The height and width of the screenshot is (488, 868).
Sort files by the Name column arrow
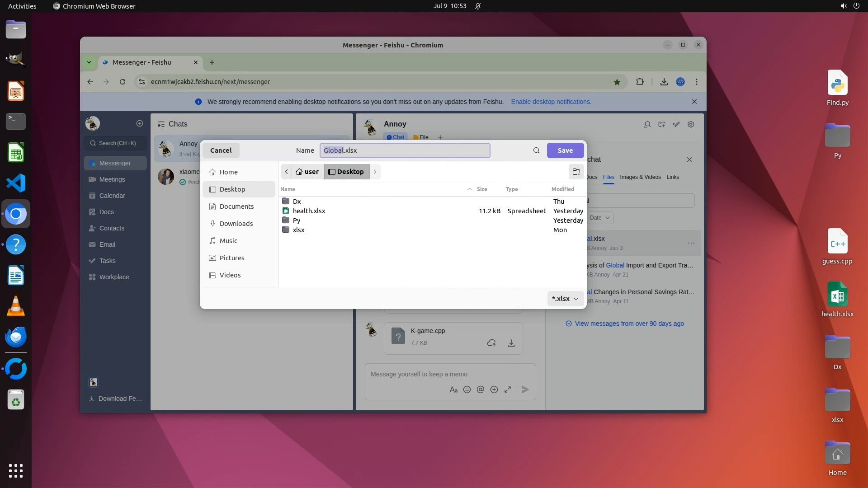(469, 189)
